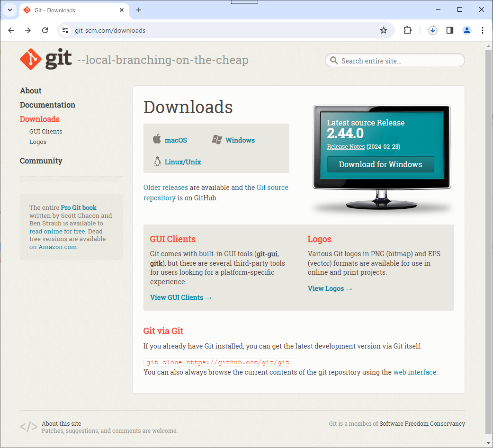This screenshot has height=448, width=493.
Task: Open the browser Extensions puzzle icon
Action: tap(407, 30)
